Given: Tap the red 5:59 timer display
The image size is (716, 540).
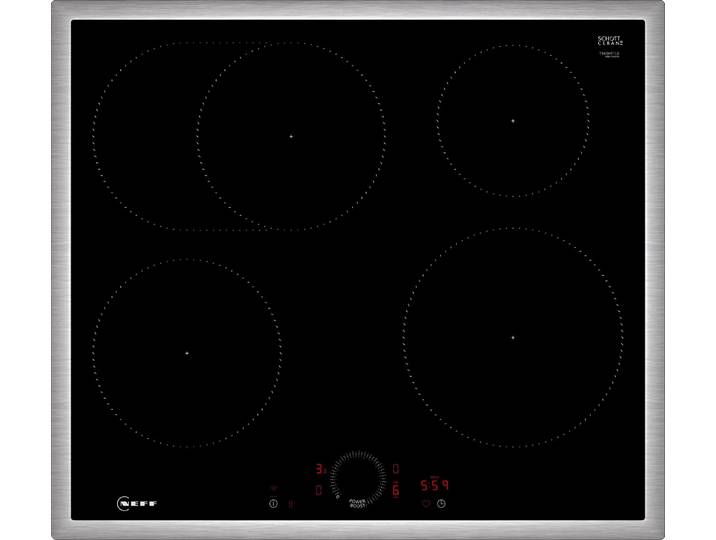Looking at the screenshot, I should tap(434, 485).
